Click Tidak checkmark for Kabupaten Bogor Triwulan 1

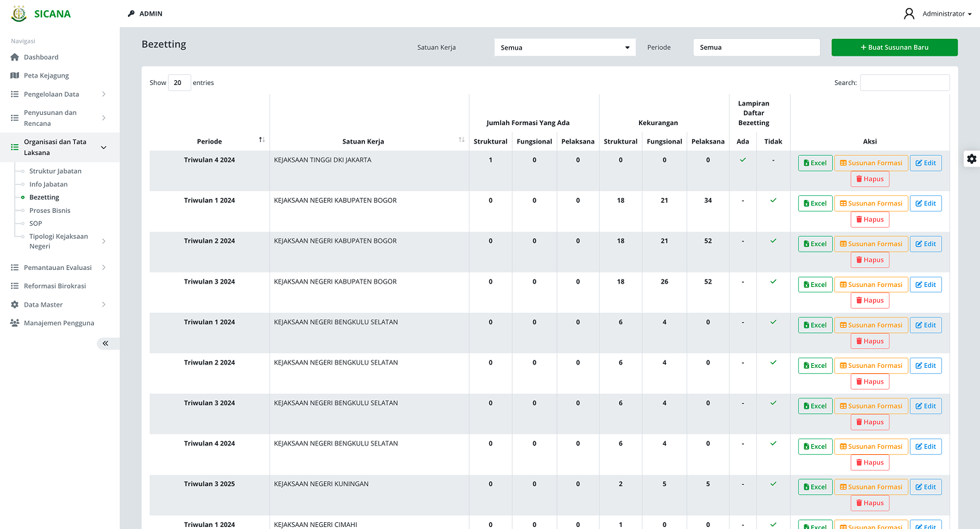(x=773, y=201)
